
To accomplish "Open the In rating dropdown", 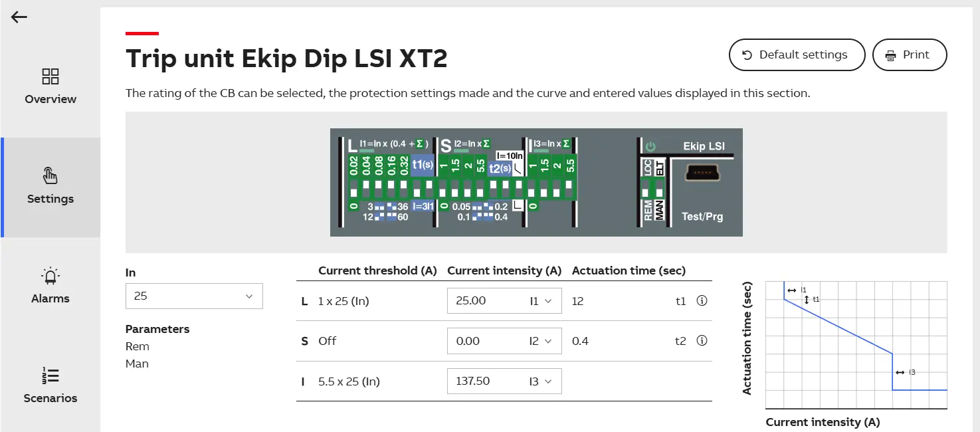I will [x=194, y=296].
